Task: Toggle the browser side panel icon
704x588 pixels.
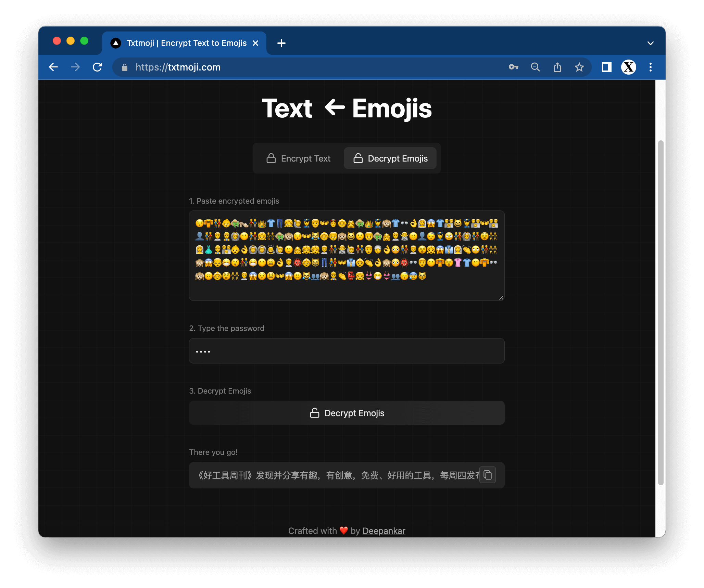Action: 606,67
